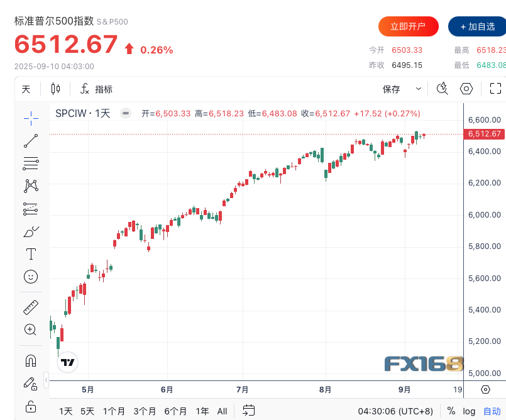Open chart settings hexagon icon in toolbar
Viewport: 506px width, 420px height.
click(x=466, y=89)
